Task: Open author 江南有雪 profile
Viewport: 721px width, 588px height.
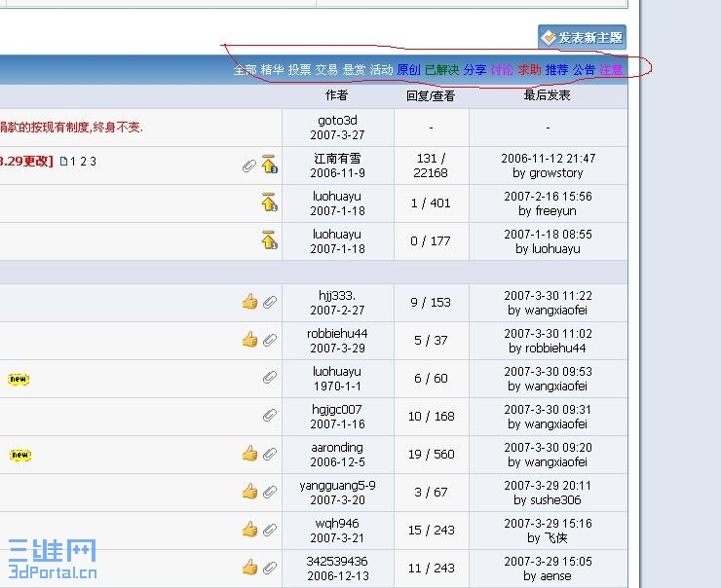Action: pos(337,159)
